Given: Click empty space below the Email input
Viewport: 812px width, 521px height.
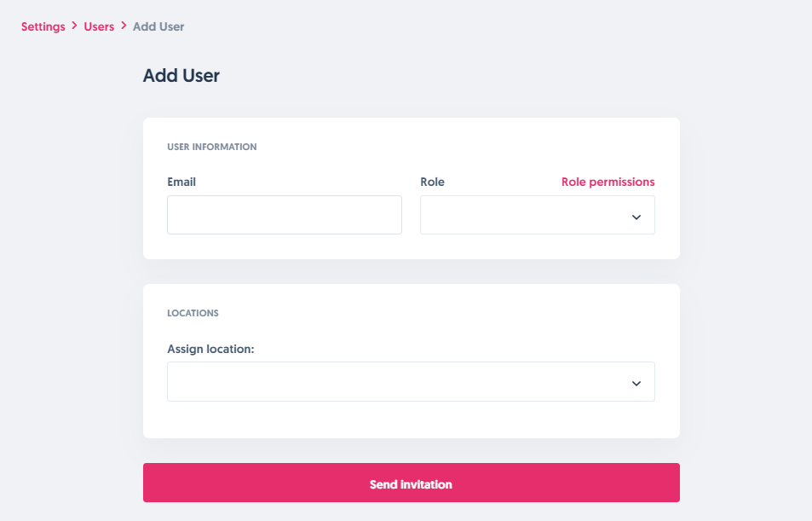Looking at the screenshot, I should pyautogui.click(x=284, y=246).
